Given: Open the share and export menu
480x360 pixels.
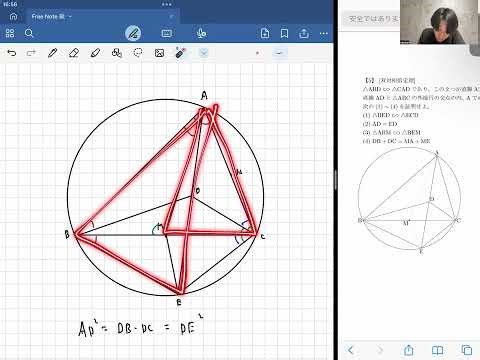Looking at the screenshot, I should click(x=304, y=33).
